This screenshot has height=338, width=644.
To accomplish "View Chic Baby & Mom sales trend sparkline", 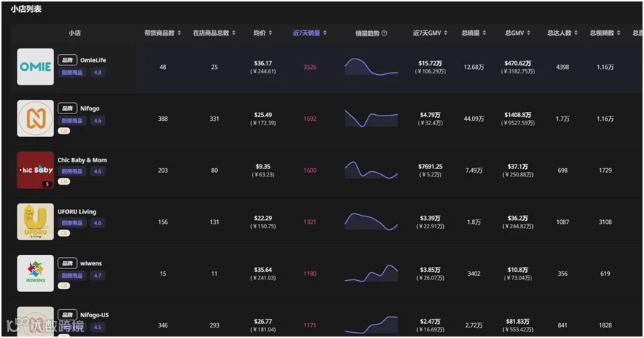I will tap(371, 170).
